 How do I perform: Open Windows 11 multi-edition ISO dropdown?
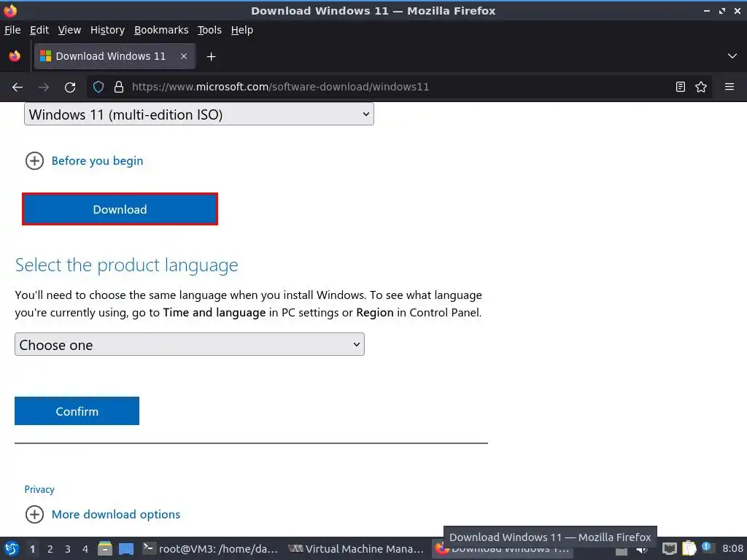tap(199, 114)
